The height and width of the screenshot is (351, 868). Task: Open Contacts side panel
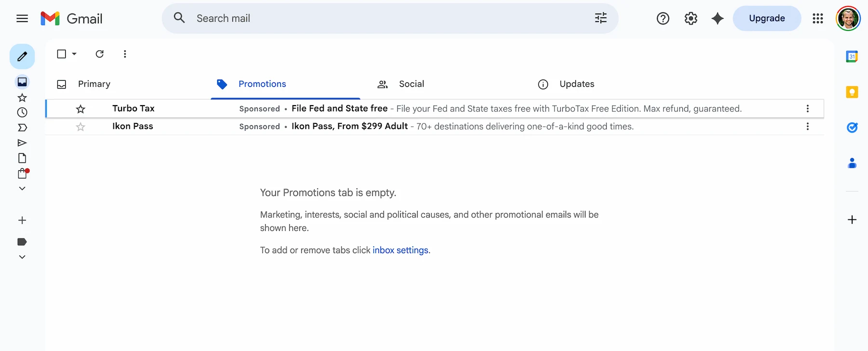click(x=852, y=163)
